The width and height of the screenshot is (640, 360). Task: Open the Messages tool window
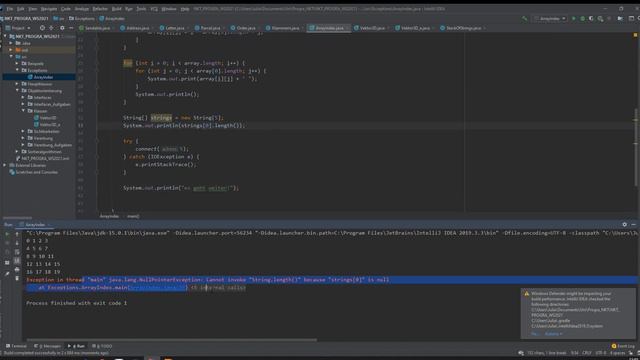point(47,346)
